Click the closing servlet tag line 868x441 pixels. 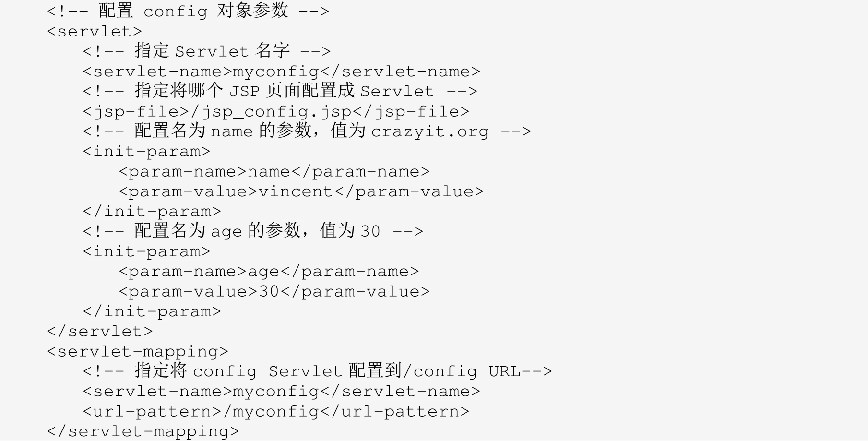(x=100, y=331)
